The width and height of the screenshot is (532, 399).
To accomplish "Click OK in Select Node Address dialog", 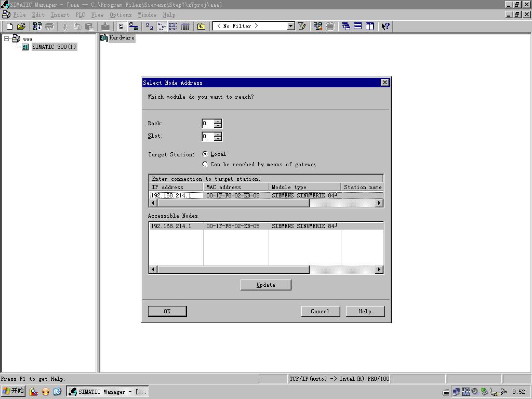I will (167, 311).
